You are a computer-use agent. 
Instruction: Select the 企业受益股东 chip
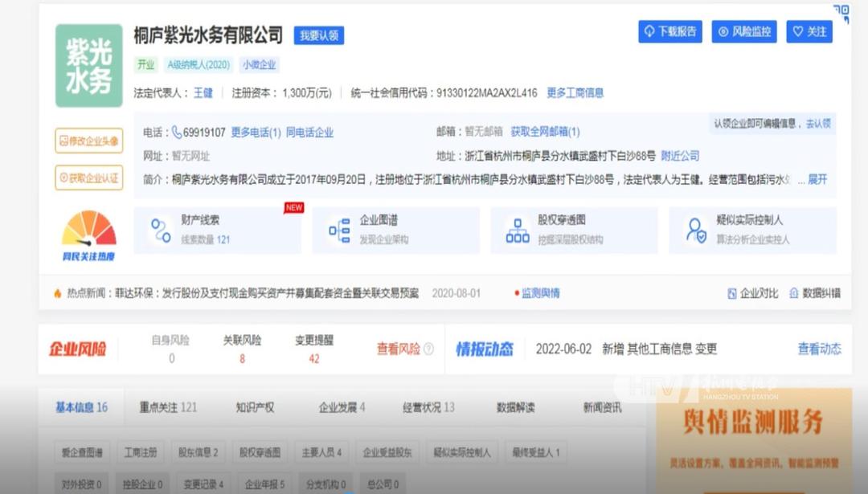[387, 452]
